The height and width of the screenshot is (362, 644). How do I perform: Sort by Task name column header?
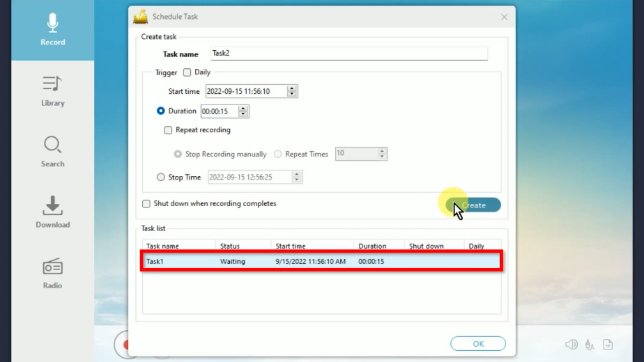179,246
